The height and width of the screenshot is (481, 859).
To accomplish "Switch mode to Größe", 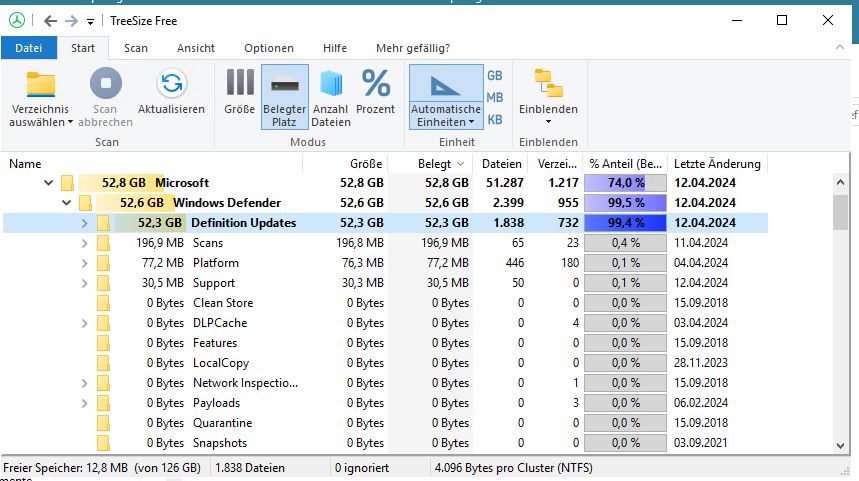I will (x=239, y=92).
